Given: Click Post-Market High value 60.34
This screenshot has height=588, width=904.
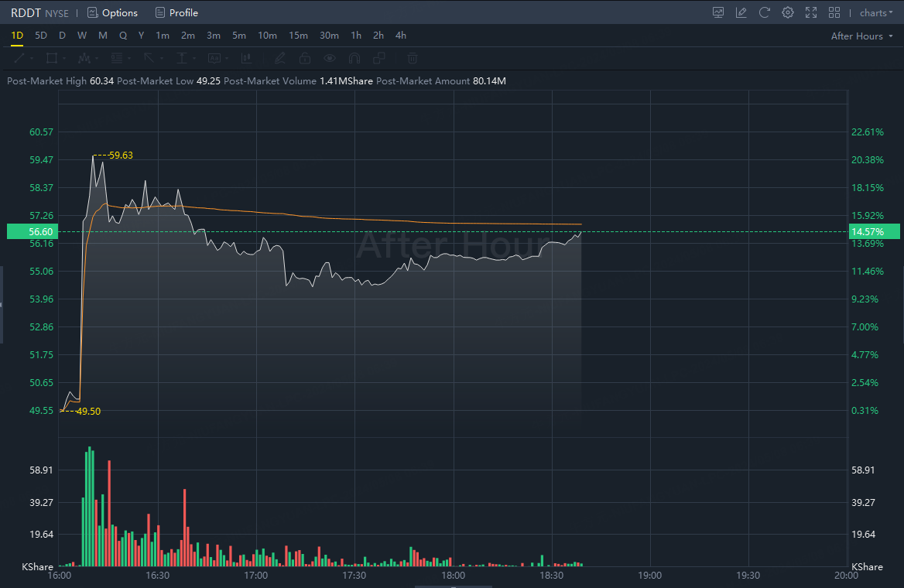Looking at the screenshot, I should coord(101,81).
